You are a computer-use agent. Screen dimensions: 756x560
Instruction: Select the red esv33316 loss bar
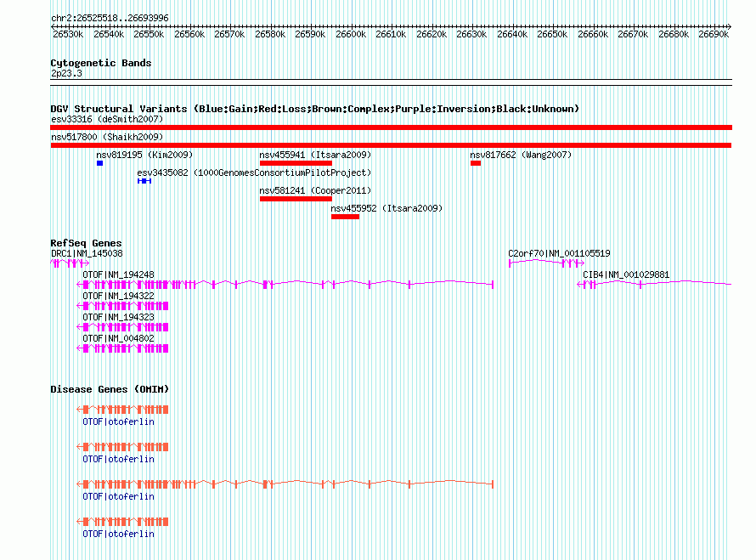tap(391, 127)
